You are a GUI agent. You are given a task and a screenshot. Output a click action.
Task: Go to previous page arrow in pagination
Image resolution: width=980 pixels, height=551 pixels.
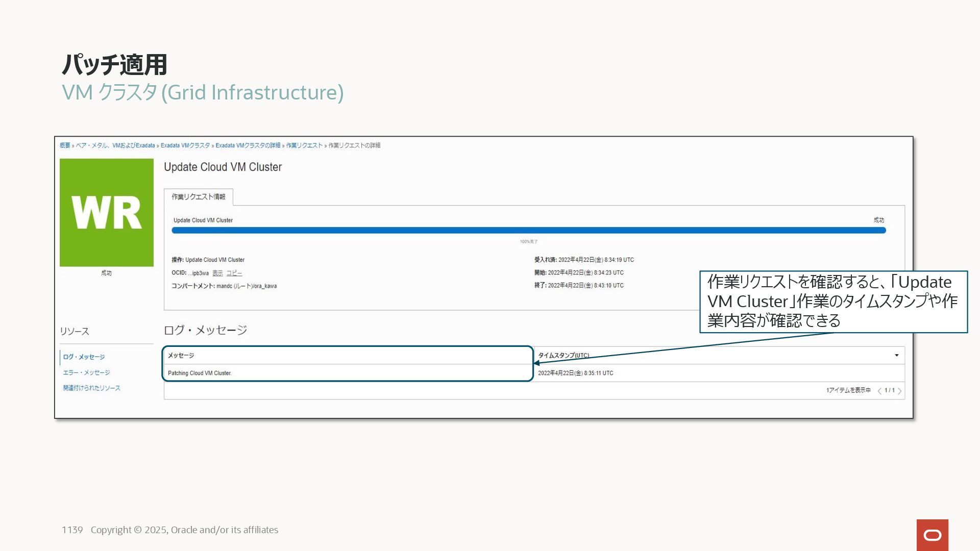click(x=879, y=391)
